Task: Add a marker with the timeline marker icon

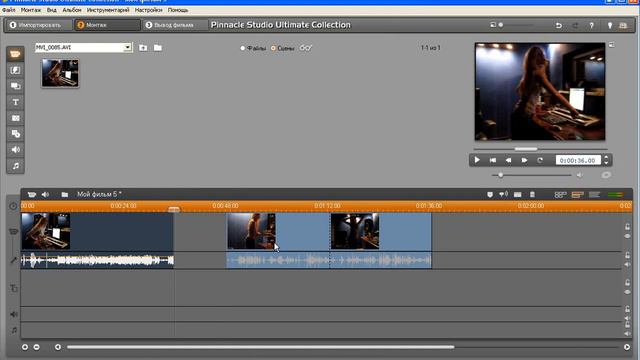Action: [x=490, y=195]
